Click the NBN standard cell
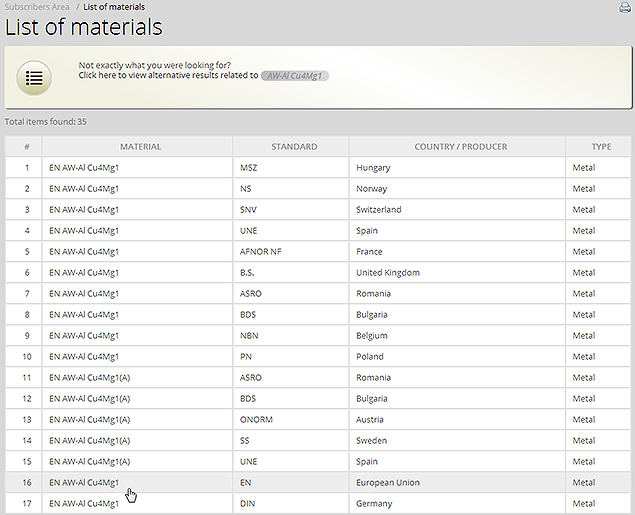 pos(291,336)
